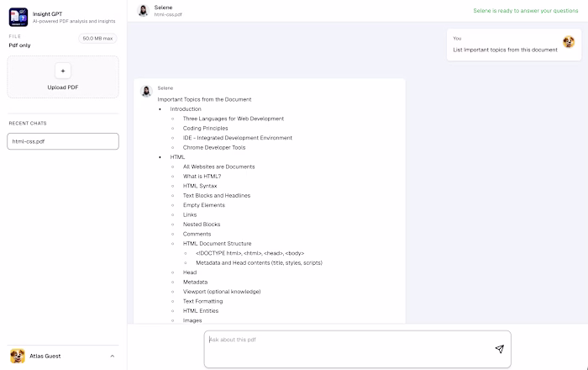
Task: Click the dog avatar on your message
Action: 569,42
